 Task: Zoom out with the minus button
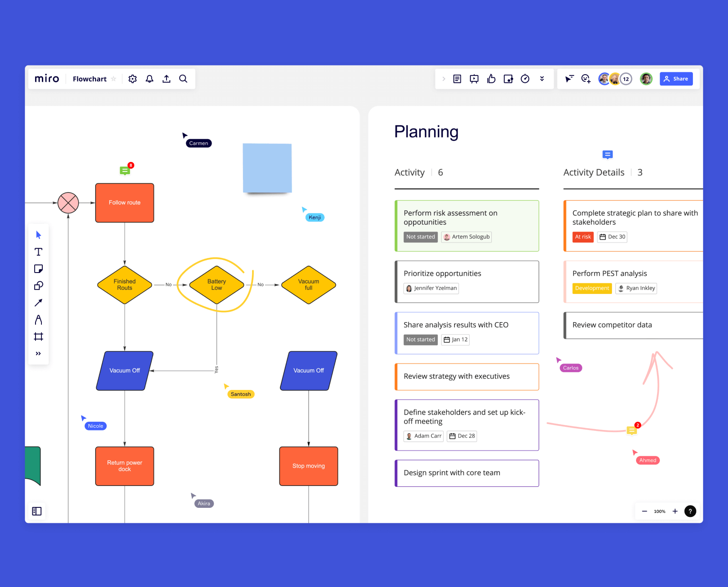pos(644,511)
